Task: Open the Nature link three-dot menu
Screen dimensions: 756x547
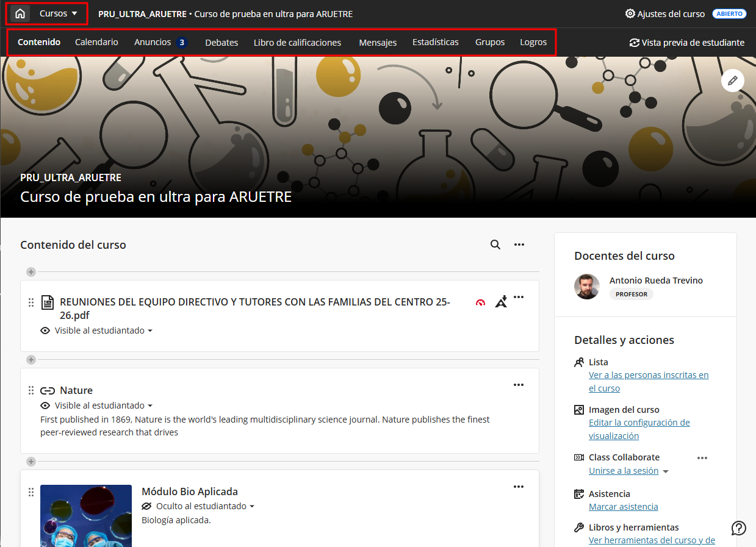Action: click(x=519, y=385)
